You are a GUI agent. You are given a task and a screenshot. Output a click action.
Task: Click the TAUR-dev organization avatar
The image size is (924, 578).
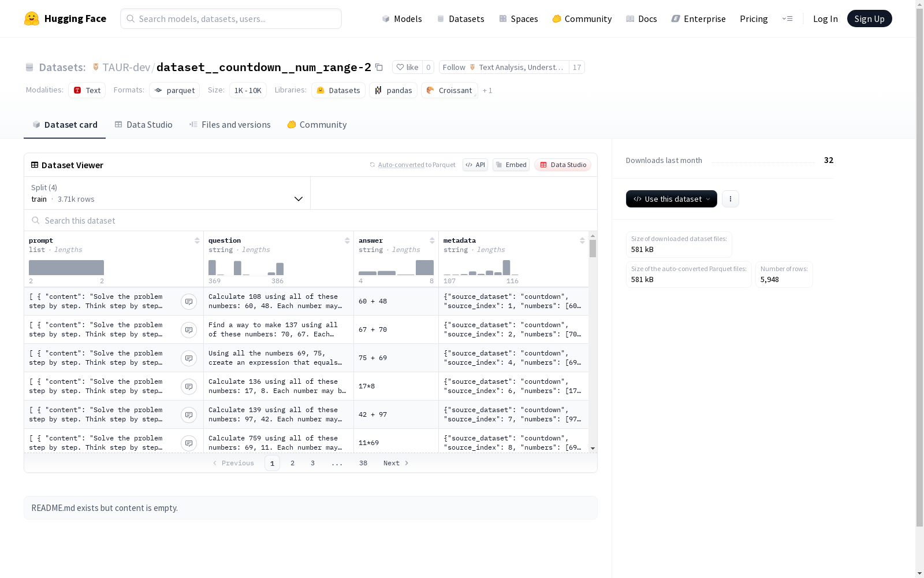pos(96,67)
